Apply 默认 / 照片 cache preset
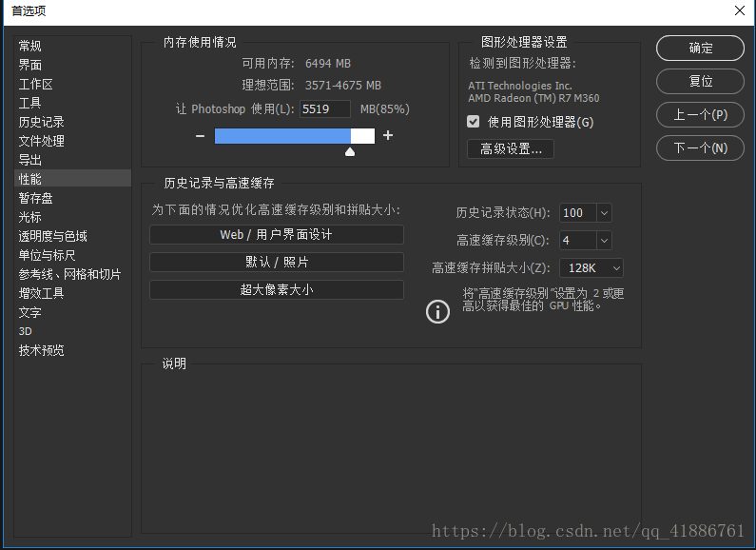 (277, 262)
